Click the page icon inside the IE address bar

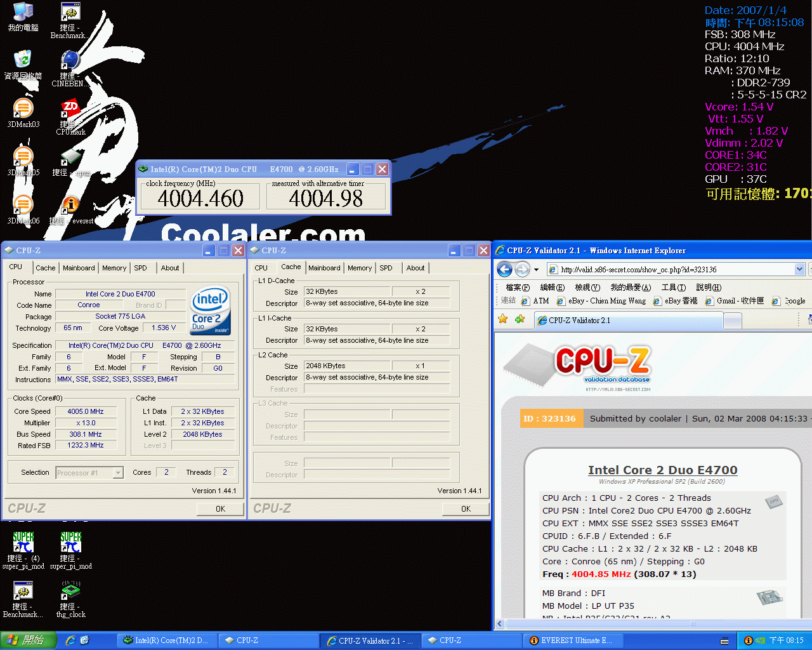tap(553, 270)
